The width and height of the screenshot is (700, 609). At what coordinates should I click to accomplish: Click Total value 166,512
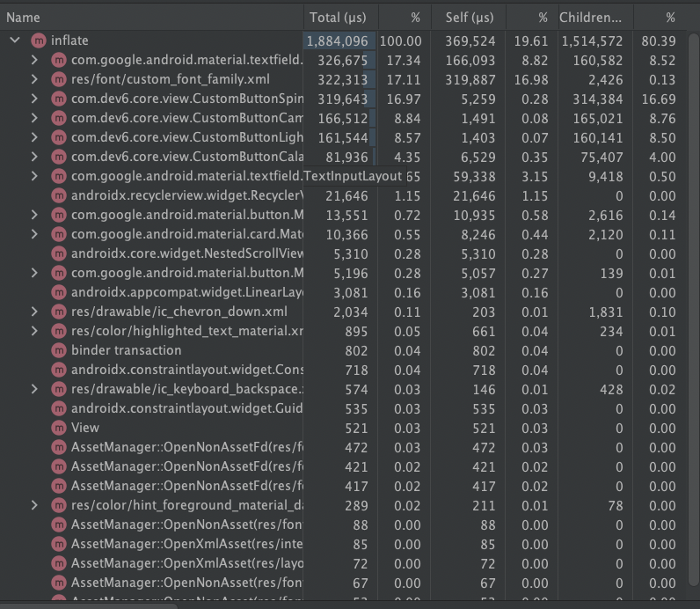pos(342,119)
